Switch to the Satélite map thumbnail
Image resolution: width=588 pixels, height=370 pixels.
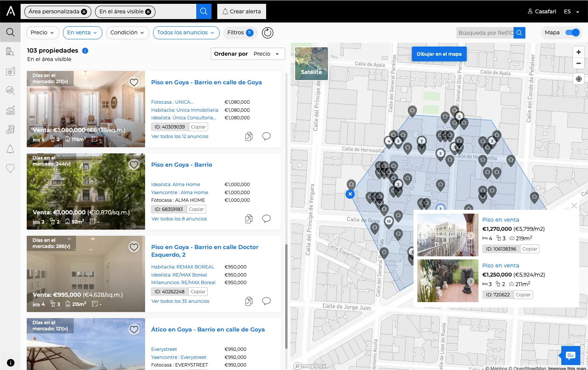click(x=312, y=64)
